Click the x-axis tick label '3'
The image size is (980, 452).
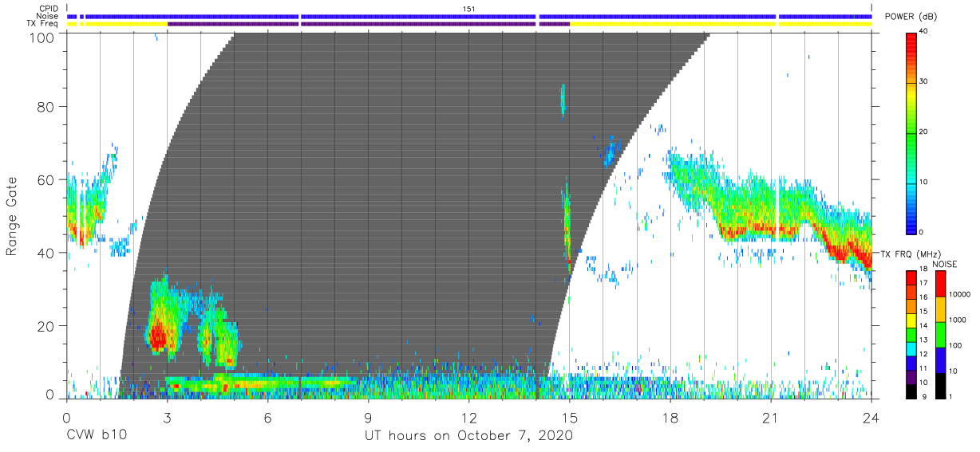point(167,417)
